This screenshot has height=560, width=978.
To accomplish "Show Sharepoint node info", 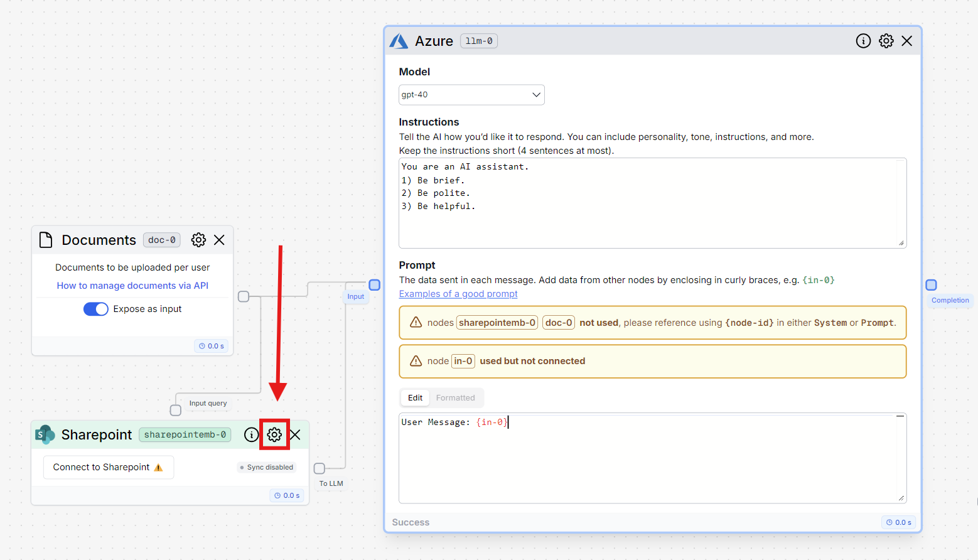I will tap(251, 434).
